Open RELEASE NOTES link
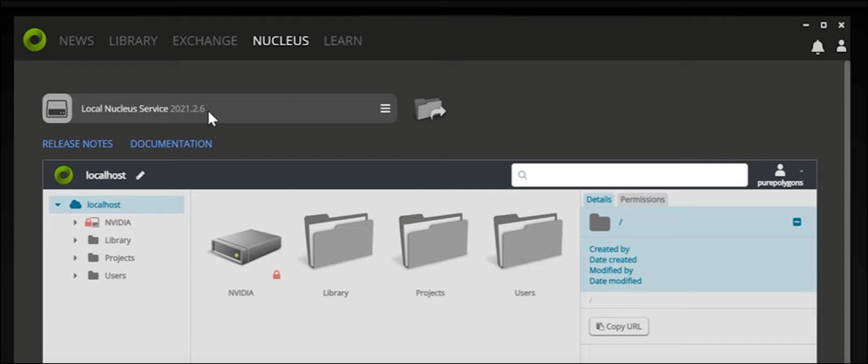This screenshot has width=868, height=364. tap(77, 144)
